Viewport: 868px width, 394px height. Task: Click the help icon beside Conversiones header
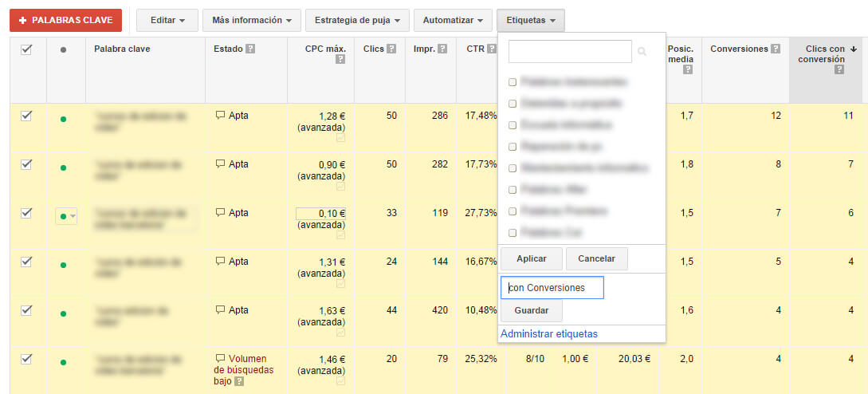click(x=775, y=49)
